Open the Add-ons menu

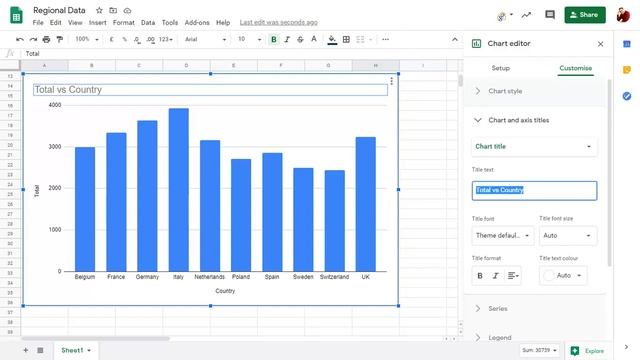point(197,22)
